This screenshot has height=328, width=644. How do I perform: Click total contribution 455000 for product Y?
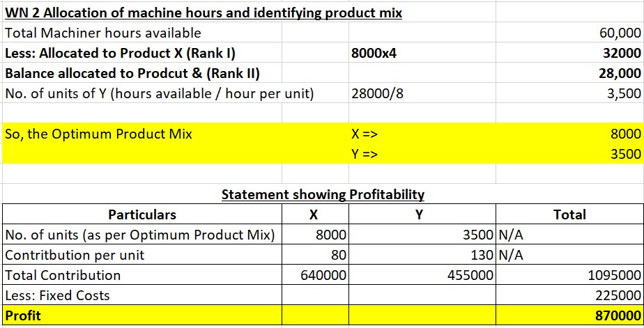tap(470, 275)
